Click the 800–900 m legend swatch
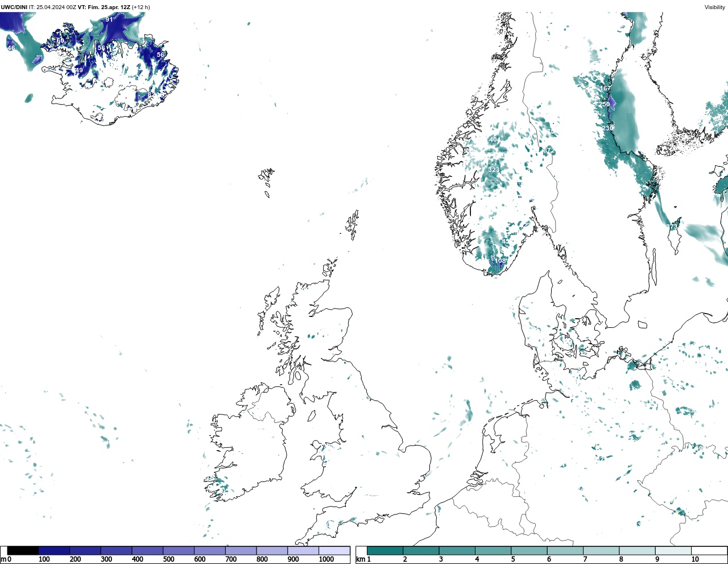Screen dimensions: 728x564 pyautogui.click(x=272, y=550)
